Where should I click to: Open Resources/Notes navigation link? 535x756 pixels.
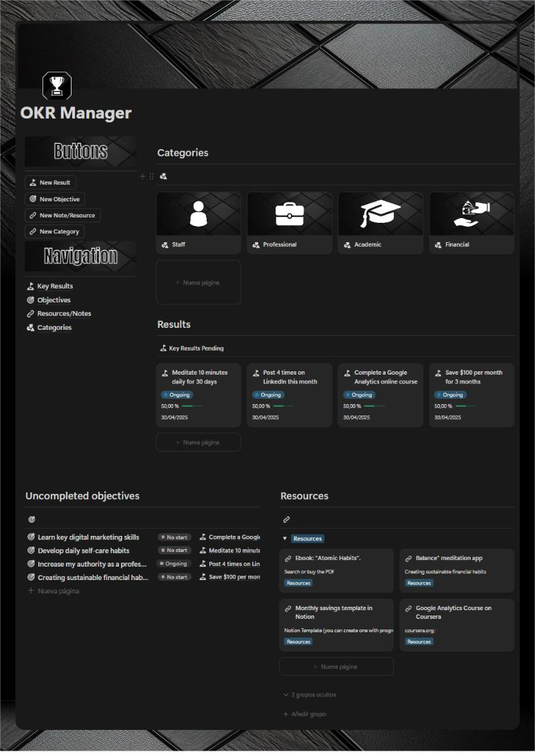point(59,313)
